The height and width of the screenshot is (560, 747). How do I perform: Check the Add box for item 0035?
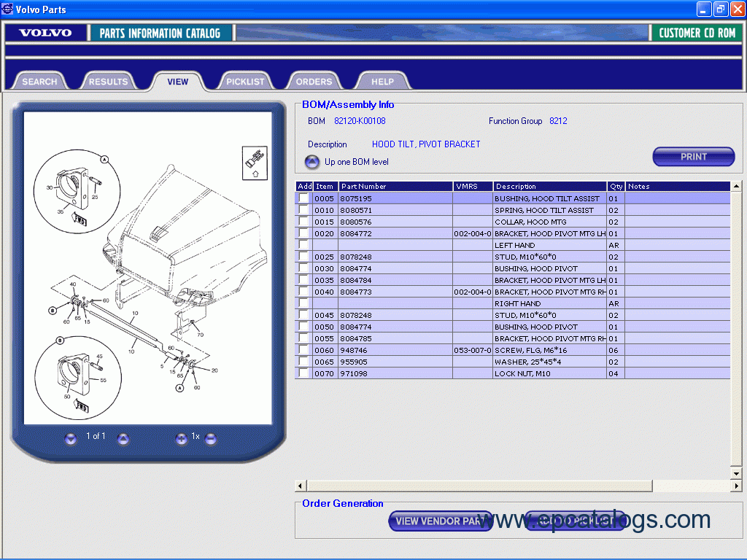[x=303, y=280]
